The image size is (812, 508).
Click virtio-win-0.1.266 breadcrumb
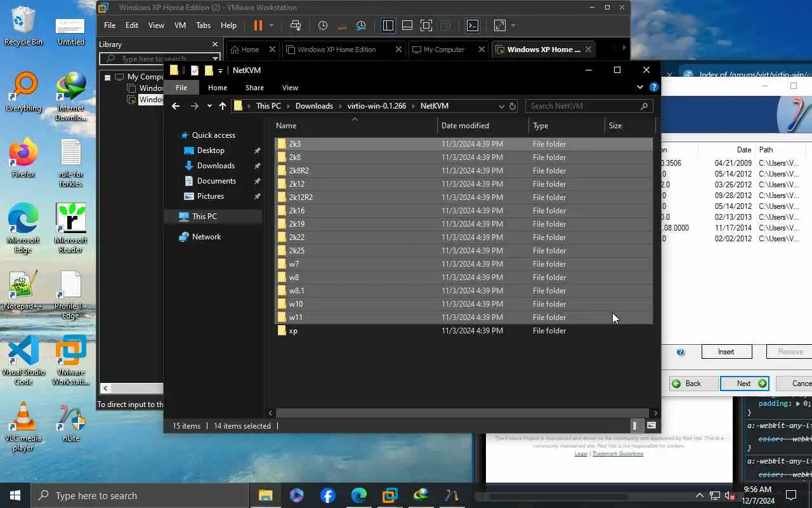pyautogui.click(x=377, y=106)
